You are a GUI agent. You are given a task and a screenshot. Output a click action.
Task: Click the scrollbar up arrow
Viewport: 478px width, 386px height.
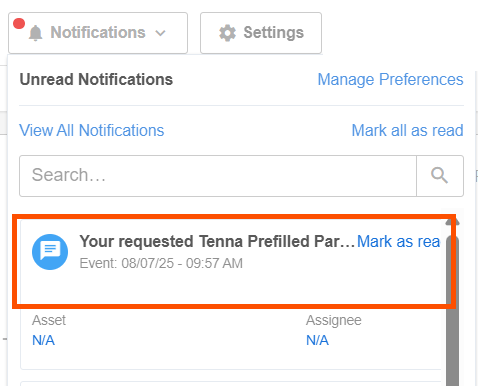452,221
